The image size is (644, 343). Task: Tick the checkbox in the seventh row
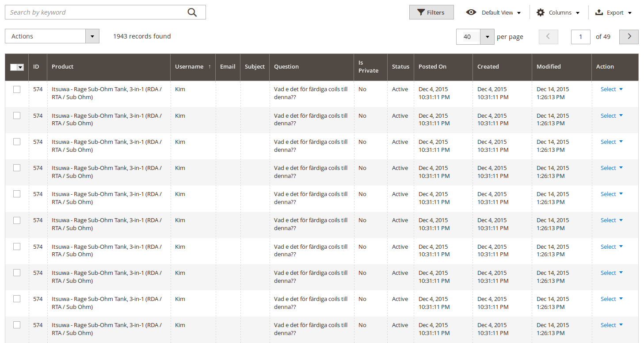17,247
